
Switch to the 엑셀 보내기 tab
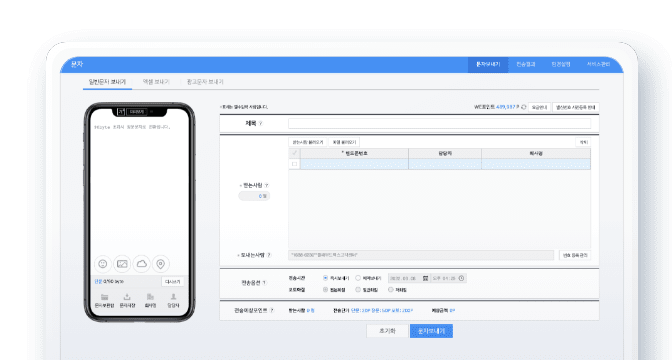coord(156,82)
